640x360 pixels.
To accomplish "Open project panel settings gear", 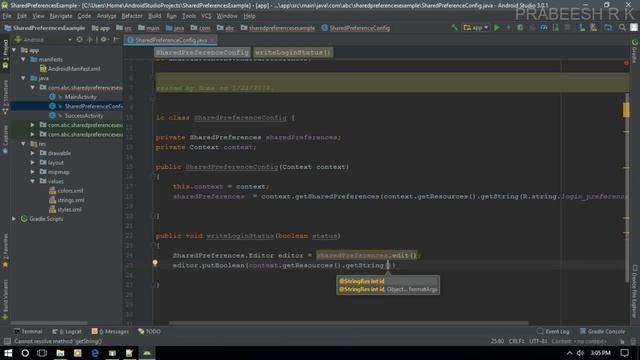I will tap(104, 40).
